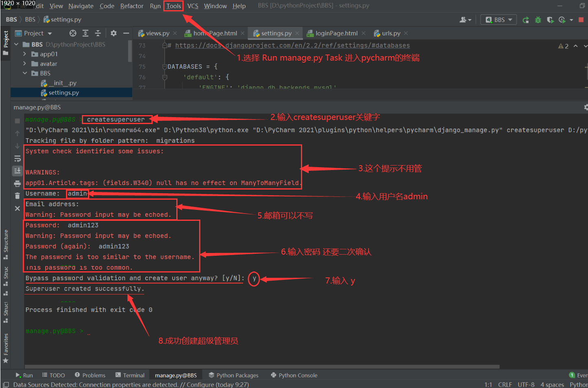Open Project panel settings gear
588x388 pixels.
[114, 33]
